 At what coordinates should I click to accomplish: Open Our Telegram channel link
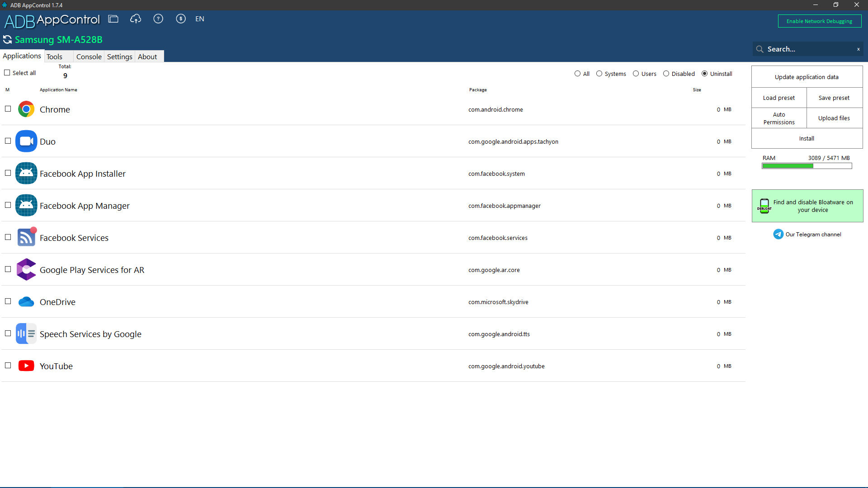tap(813, 235)
